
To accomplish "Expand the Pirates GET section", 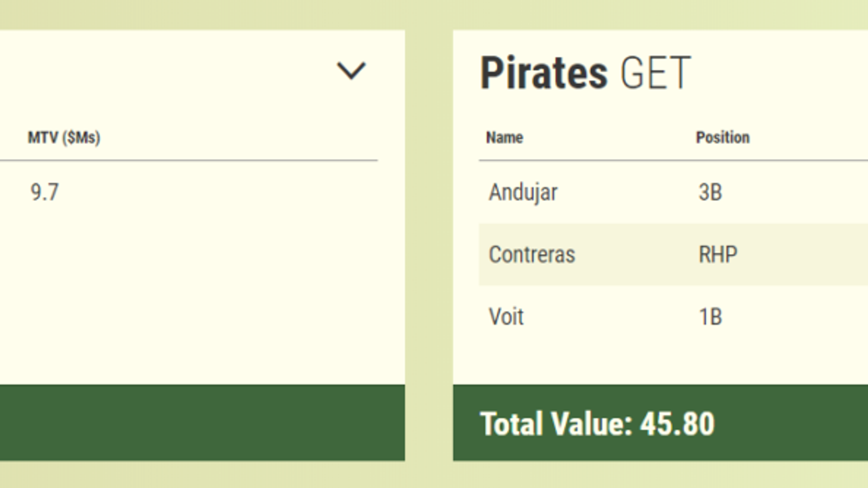I will click(585, 72).
